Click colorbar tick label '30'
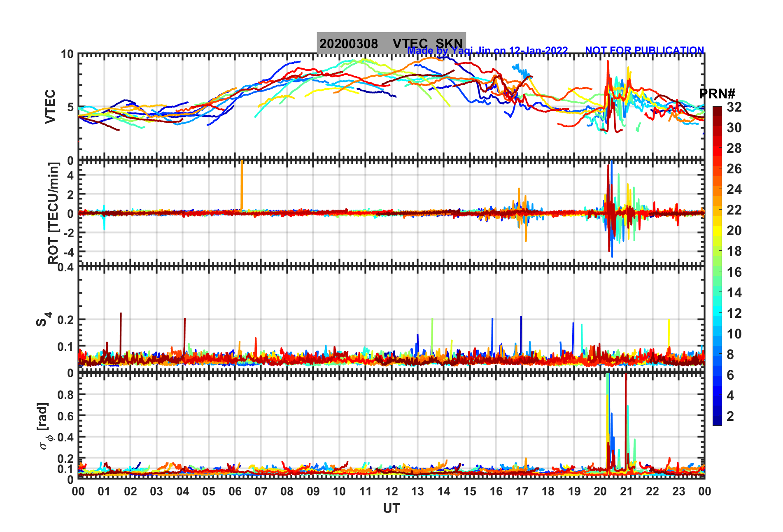This screenshot has height=532, width=783. click(x=734, y=128)
